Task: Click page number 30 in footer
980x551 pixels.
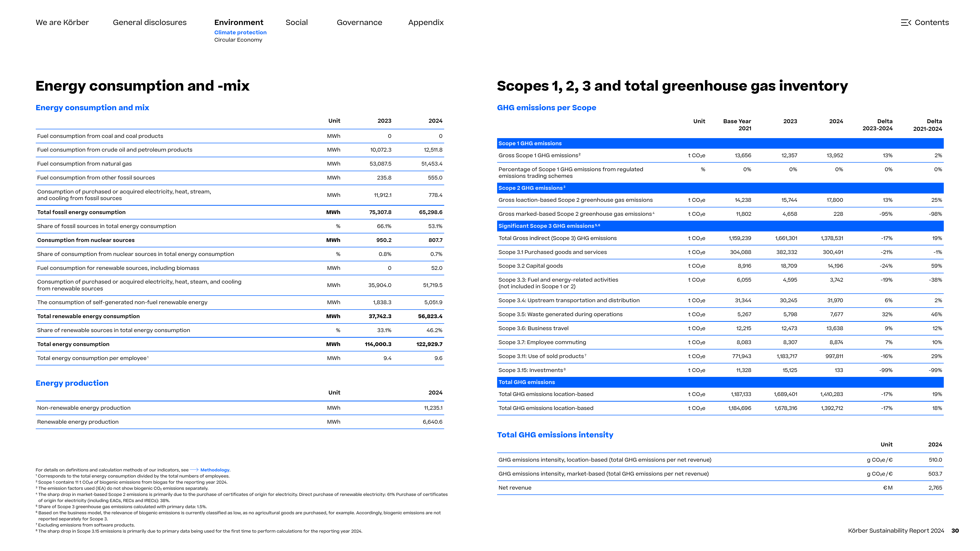Action: point(955,531)
